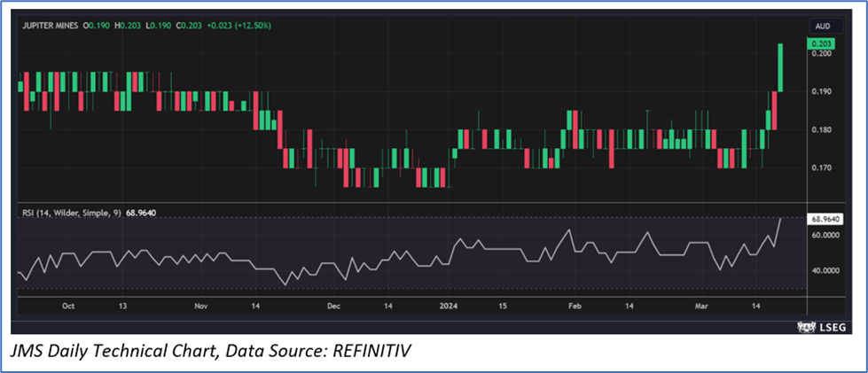868x373 pixels.
Task: Click the AUD currency button
Action: coord(825,26)
